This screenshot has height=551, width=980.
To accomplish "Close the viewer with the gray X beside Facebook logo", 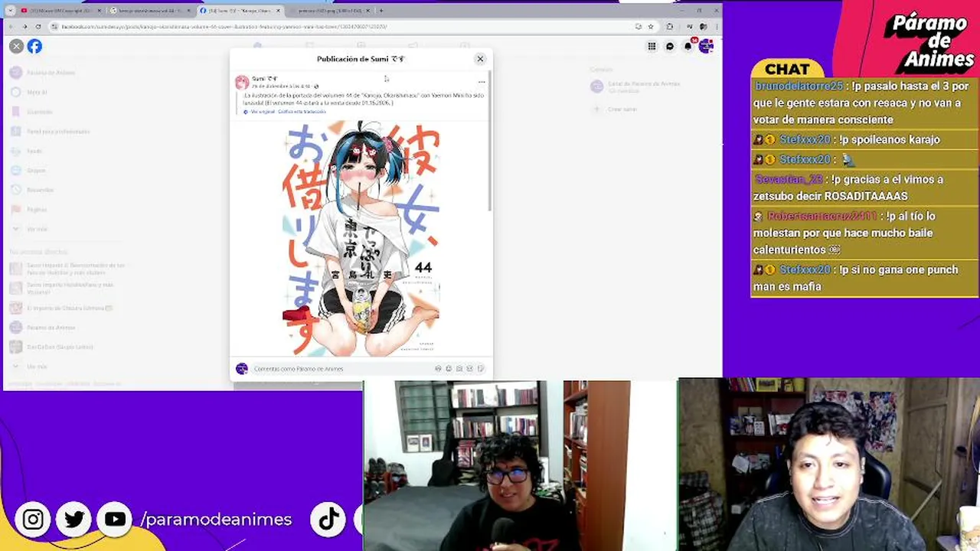I will pyautogui.click(x=16, y=46).
